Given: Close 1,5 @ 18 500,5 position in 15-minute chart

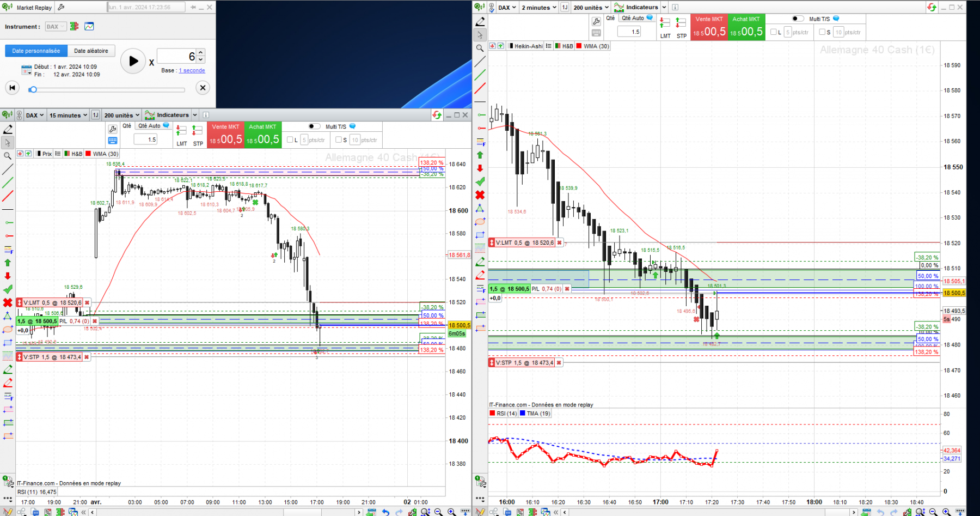Looking at the screenshot, I should coord(95,321).
